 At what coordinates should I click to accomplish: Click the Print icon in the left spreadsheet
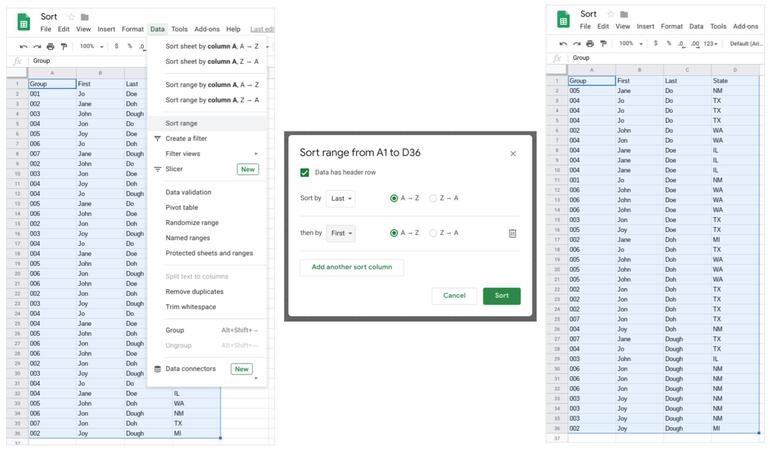coord(50,46)
